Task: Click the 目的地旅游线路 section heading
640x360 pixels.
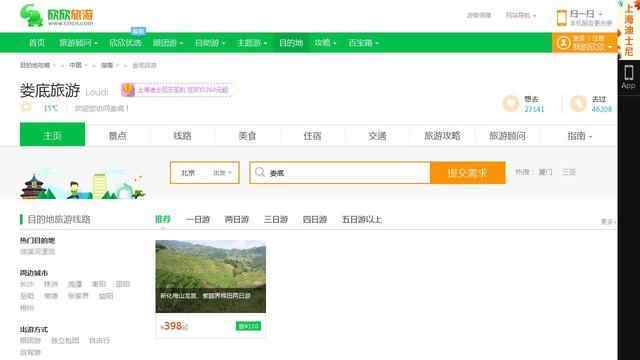Action: click(x=59, y=220)
